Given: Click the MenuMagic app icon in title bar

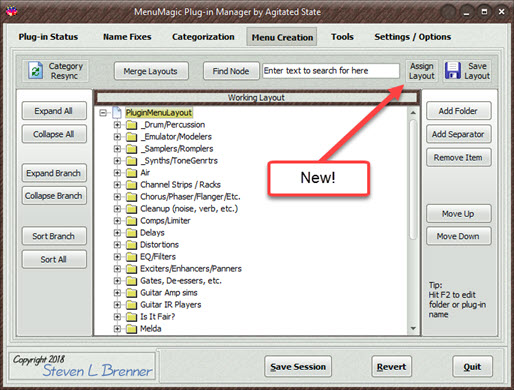Looking at the screenshot, I should (x=11, y=11).
